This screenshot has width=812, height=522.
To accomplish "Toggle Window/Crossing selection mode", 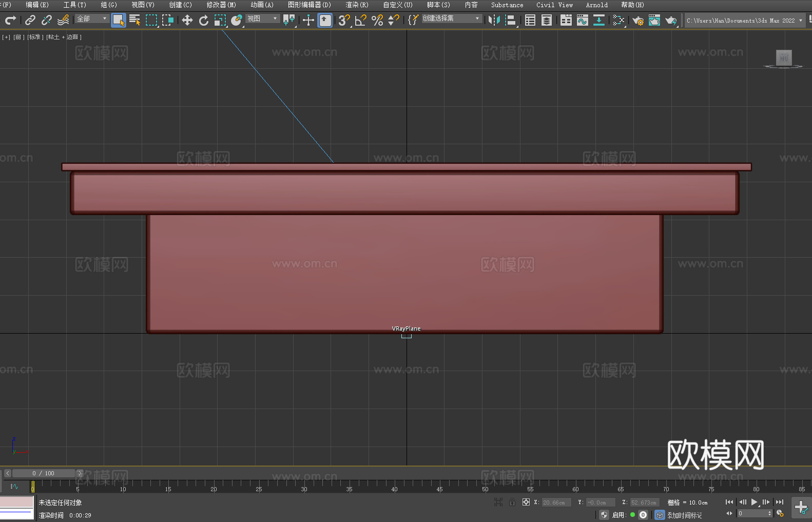I will point(168,20).
